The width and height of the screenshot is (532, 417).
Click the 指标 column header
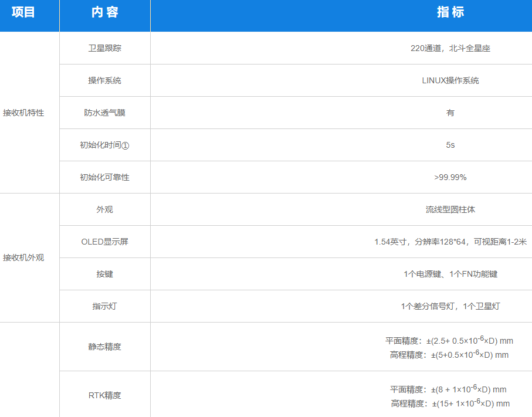click(450, 13)
